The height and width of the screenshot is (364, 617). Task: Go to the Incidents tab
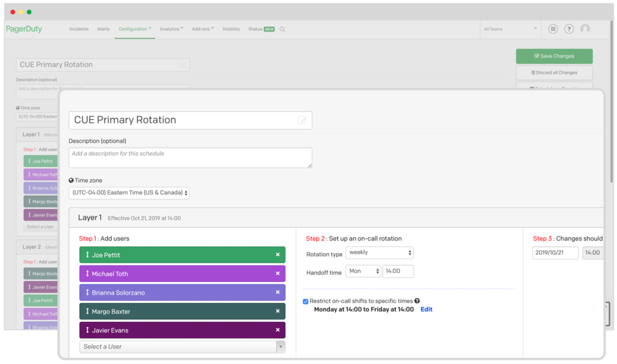pos(79,29)
